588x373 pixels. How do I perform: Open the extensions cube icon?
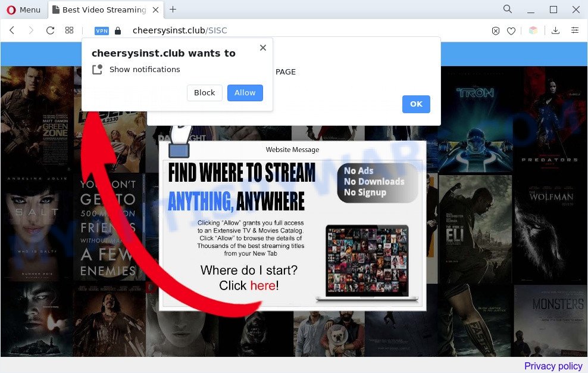tap(533, 30)
